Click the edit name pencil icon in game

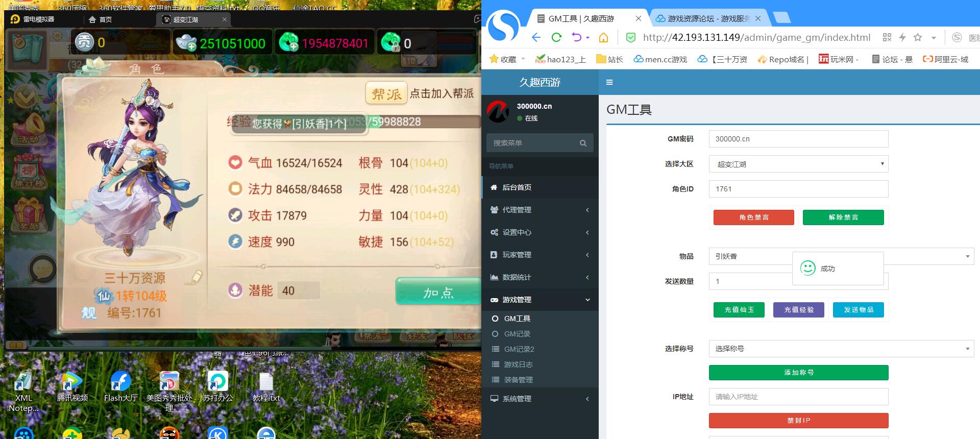[193, 277]
